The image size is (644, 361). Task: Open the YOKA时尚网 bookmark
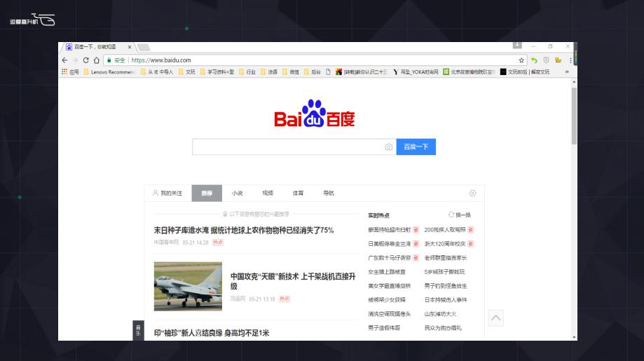(416, 72)
